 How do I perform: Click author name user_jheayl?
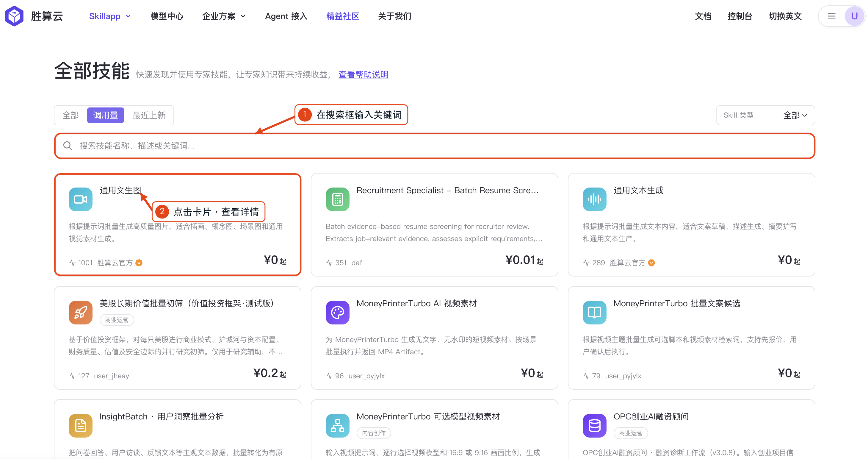click(x=112, y=376)
